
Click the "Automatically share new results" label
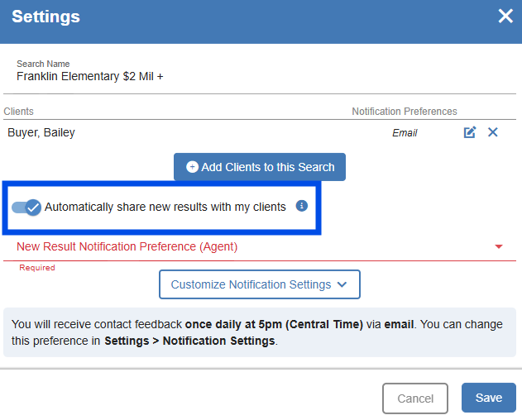[x=165, y=207]
